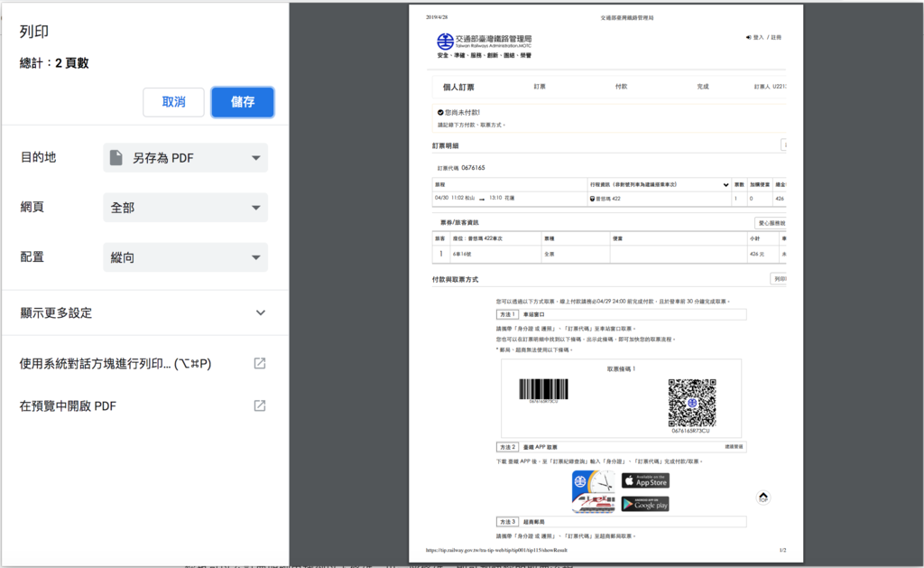Image resolution: width=924 pixels, height=568 pixels.
Task: Click external-link icon beside system dialog option
Action: 259,363
